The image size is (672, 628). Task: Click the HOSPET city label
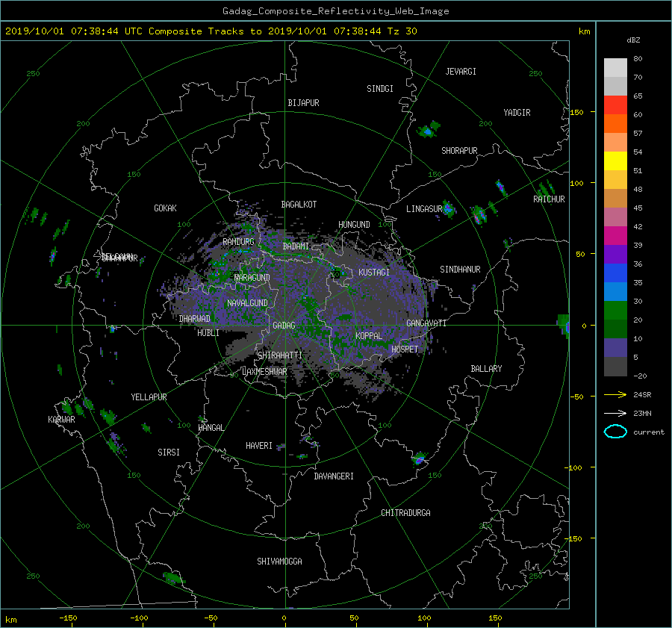click(x=405, y=349)
